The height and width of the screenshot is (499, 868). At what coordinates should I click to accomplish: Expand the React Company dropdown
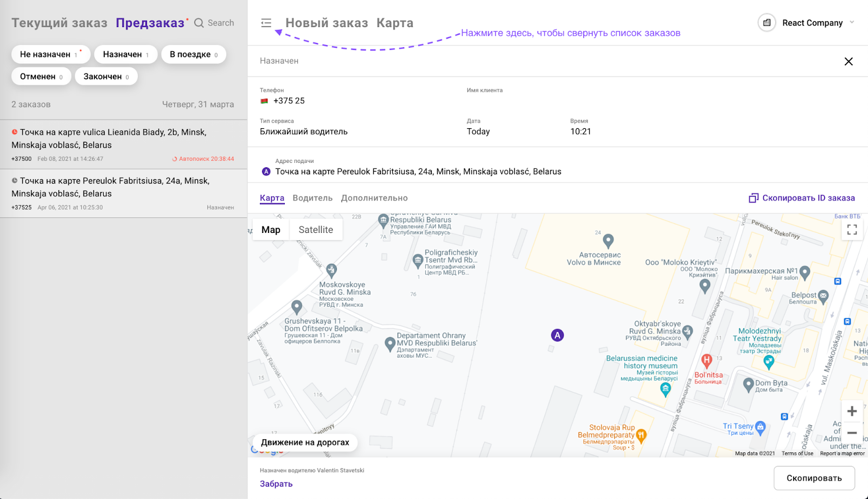pos(852,23)
